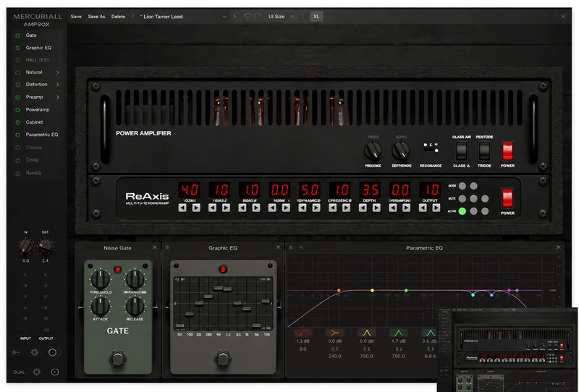
Task: Toggle the red ReAxis power switch
Action: pos(508,198)
